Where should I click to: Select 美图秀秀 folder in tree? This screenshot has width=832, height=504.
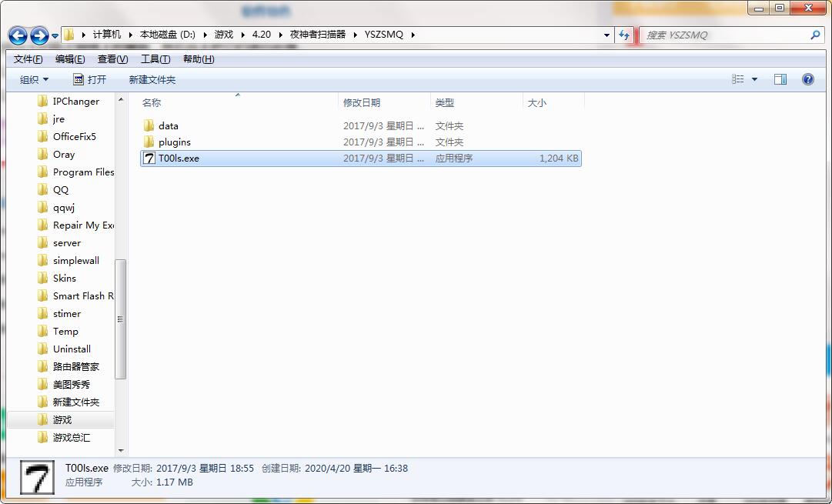point(65,384)
